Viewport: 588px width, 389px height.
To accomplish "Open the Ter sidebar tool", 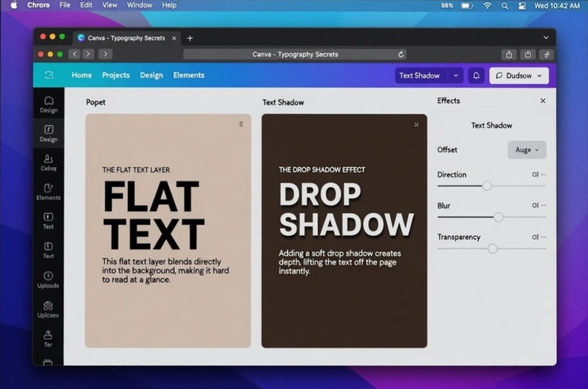I will click(48, 338).
